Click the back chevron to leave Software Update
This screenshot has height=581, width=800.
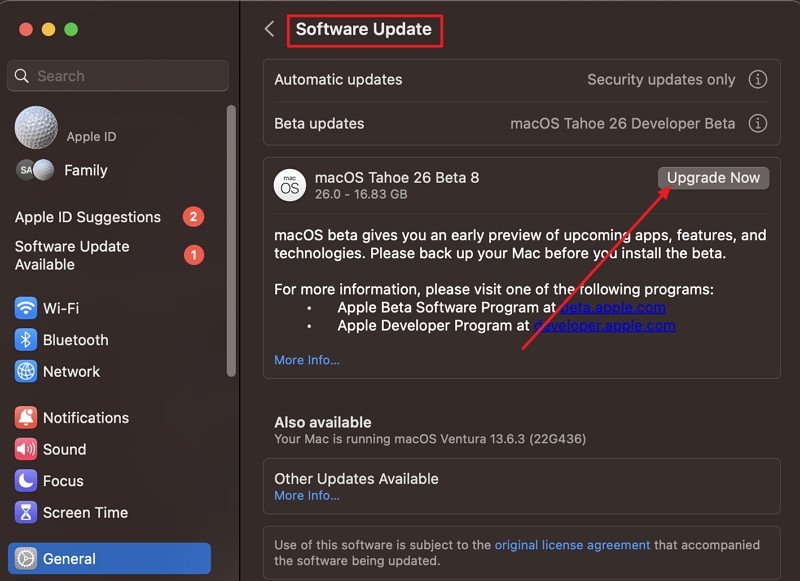[x=269, y=29]
